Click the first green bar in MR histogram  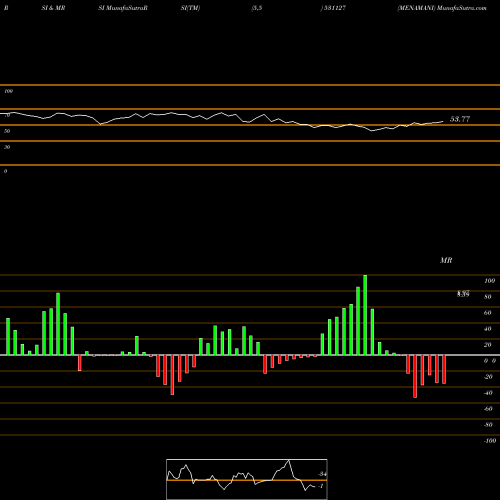[8, 337]
